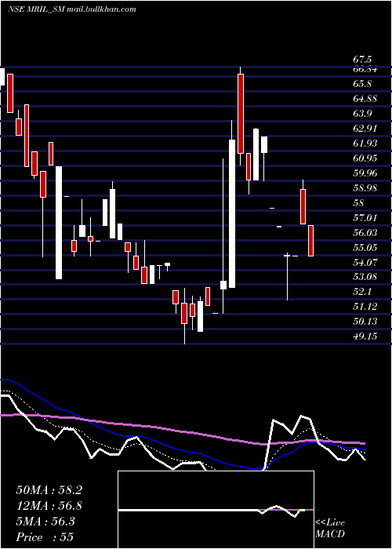Click the 52.1 price axis label

pos(362,292)
